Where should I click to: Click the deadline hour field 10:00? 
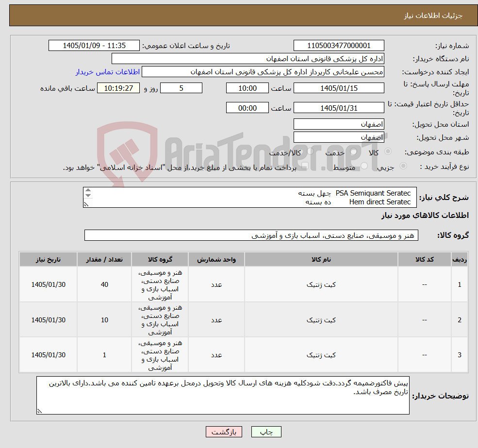click(247, 88)
